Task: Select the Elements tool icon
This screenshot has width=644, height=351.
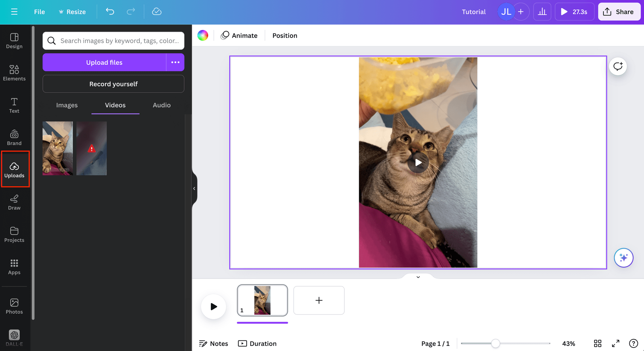Action: point(14,73)
